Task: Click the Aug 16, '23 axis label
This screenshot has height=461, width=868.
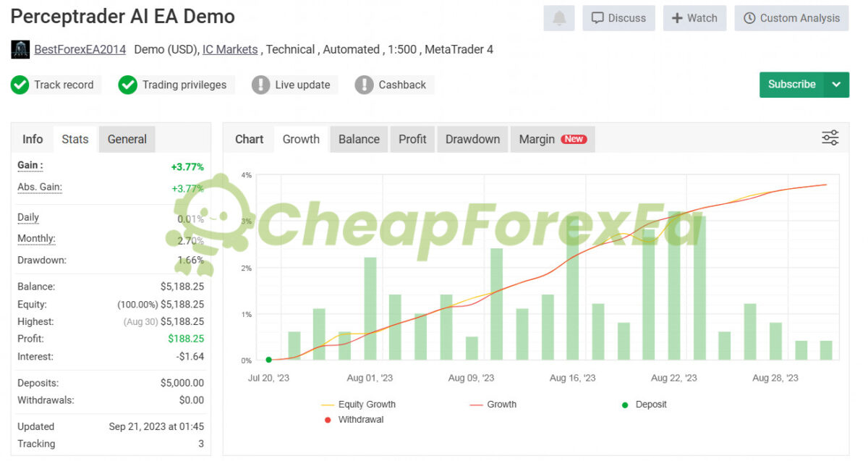Action: coord(572,378)
